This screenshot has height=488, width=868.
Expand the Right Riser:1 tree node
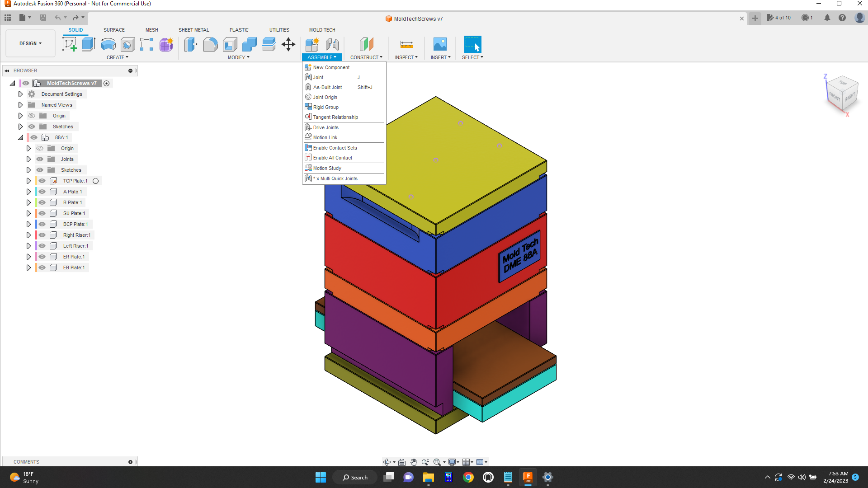coord(28,235)
